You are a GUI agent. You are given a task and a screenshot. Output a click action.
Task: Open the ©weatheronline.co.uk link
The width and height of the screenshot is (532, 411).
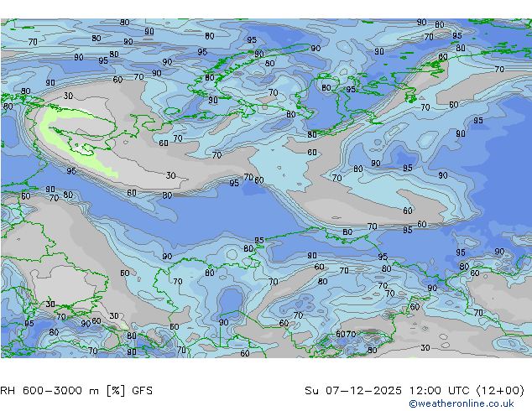pos(462,403)
